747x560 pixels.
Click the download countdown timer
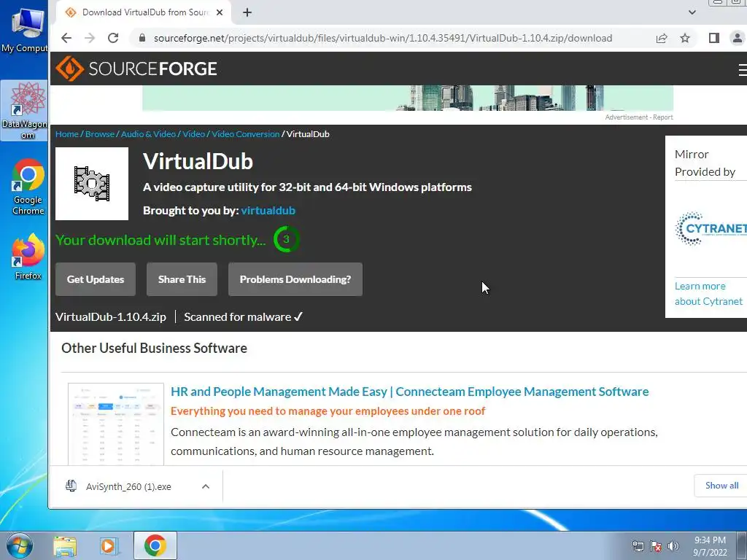pyautogui.click(x=286, y=239)
